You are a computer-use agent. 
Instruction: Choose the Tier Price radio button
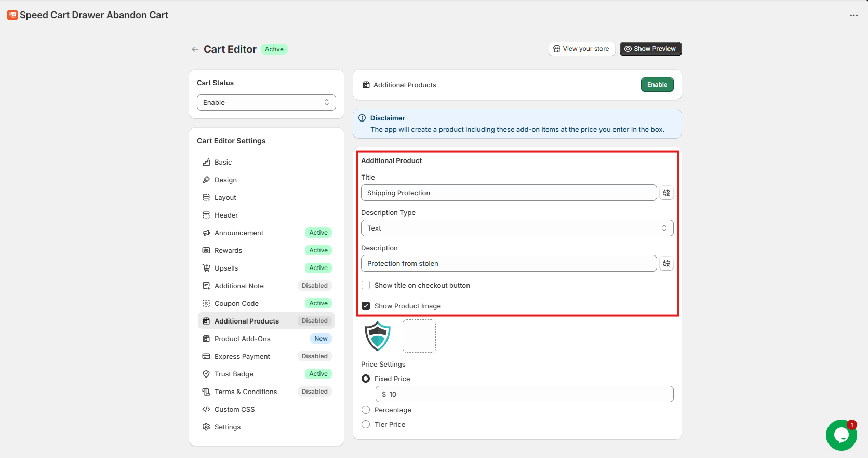366,424
